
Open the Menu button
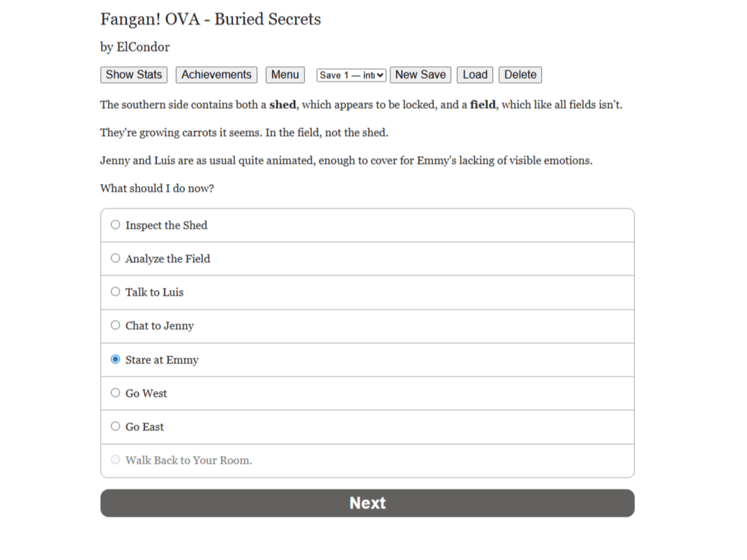[285, 75]
